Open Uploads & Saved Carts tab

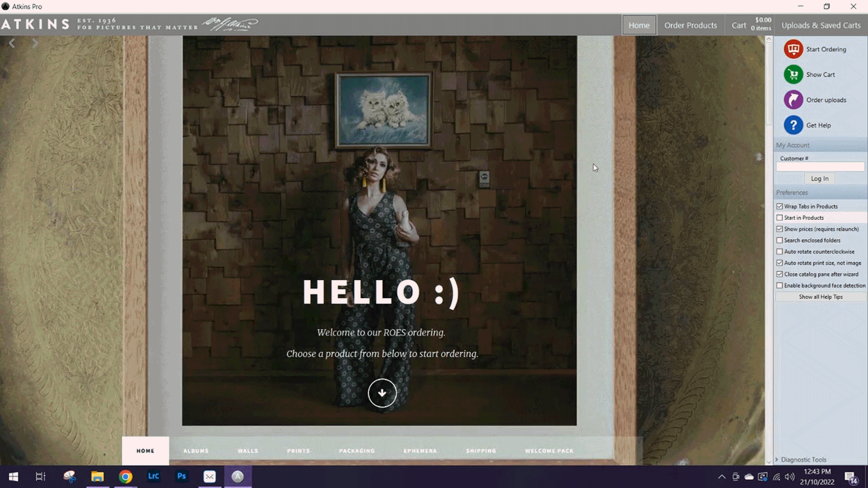(x=821, y=25)
